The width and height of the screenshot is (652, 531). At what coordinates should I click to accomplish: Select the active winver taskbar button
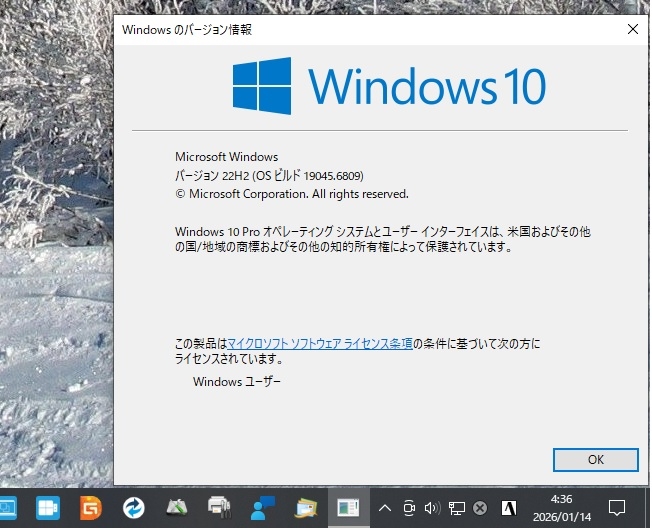tap(348, 508)
